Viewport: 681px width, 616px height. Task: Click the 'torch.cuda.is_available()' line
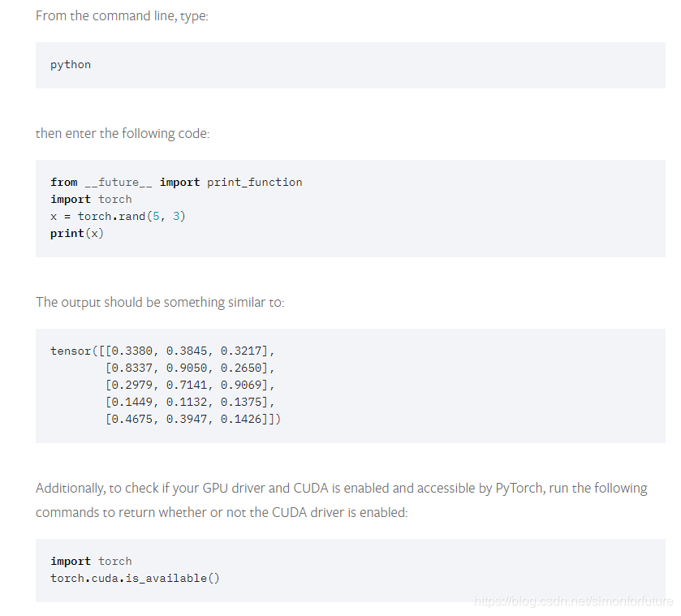point(135,578)
